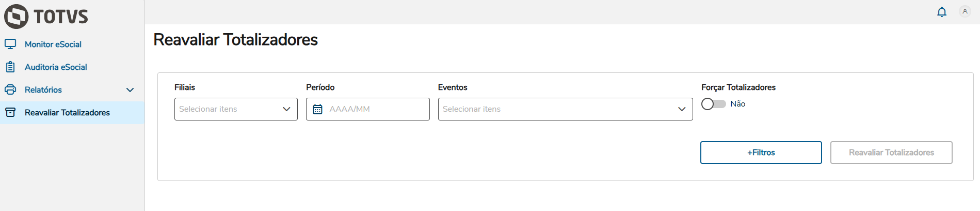Click the Relatórios printer icon

(10, 89)
